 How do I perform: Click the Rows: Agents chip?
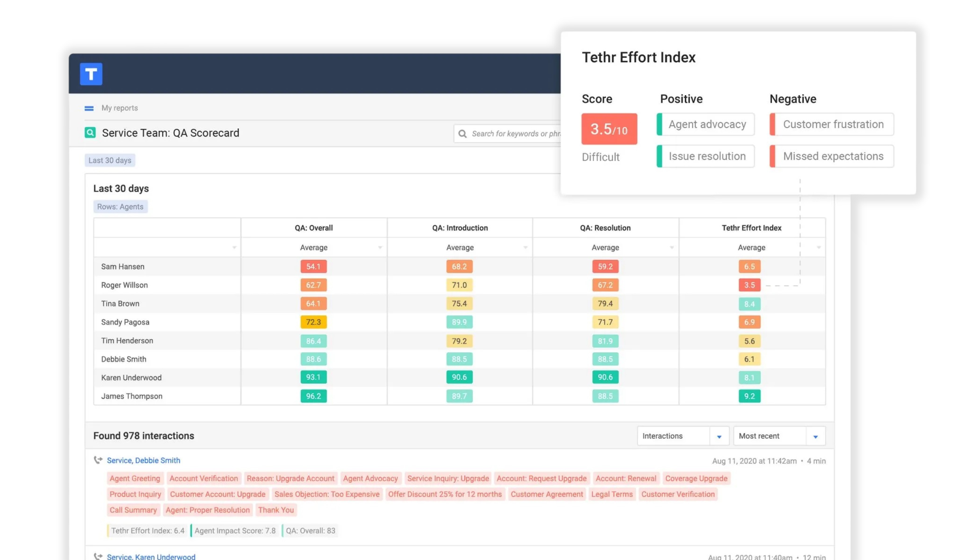pyautogui.click(x=120, y=206)
